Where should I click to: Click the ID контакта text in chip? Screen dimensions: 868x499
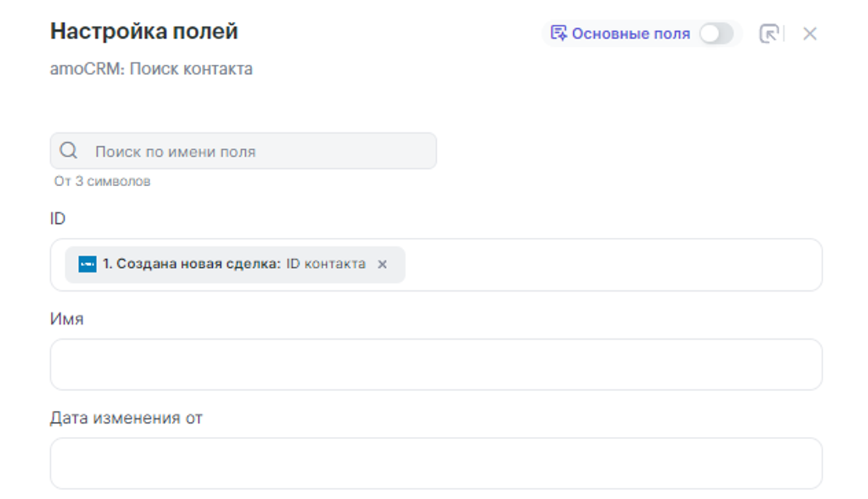326,265
